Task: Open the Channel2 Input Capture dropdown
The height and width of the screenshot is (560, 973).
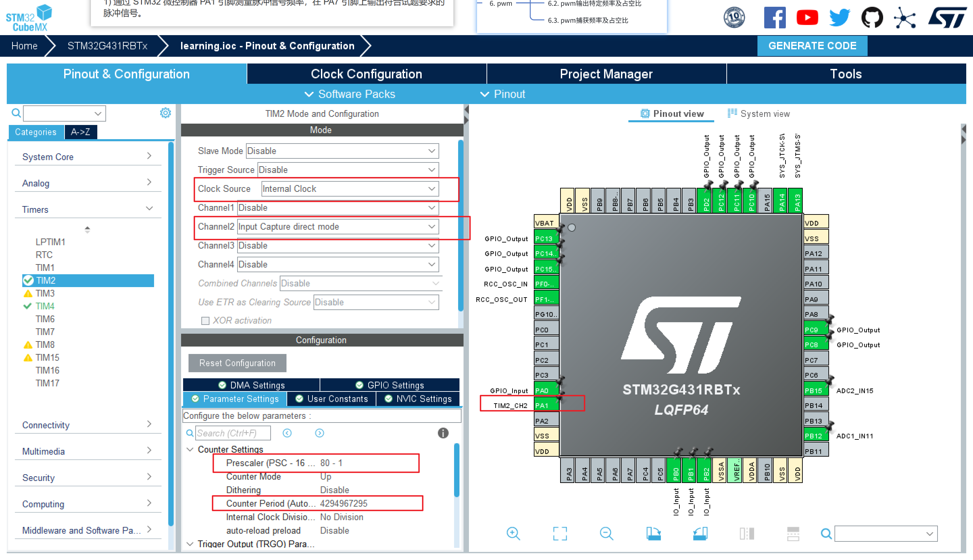Action: pos(338,227)
